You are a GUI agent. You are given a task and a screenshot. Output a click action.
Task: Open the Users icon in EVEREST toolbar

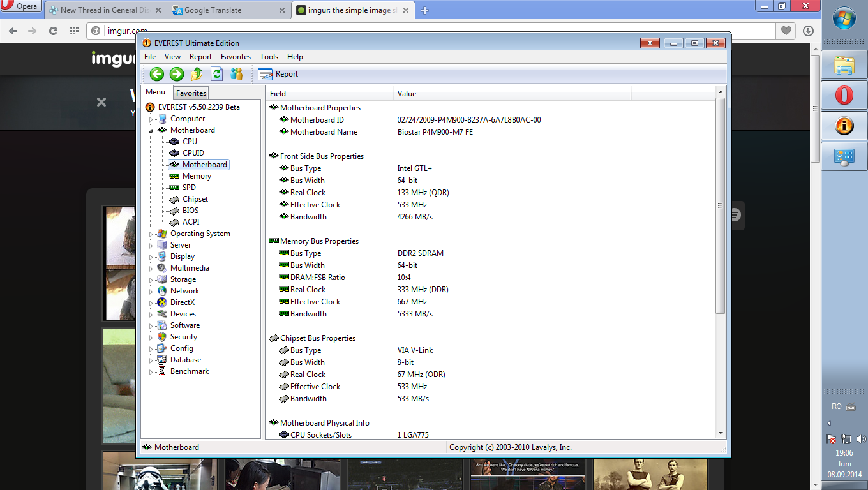click(x=237, y=74)
